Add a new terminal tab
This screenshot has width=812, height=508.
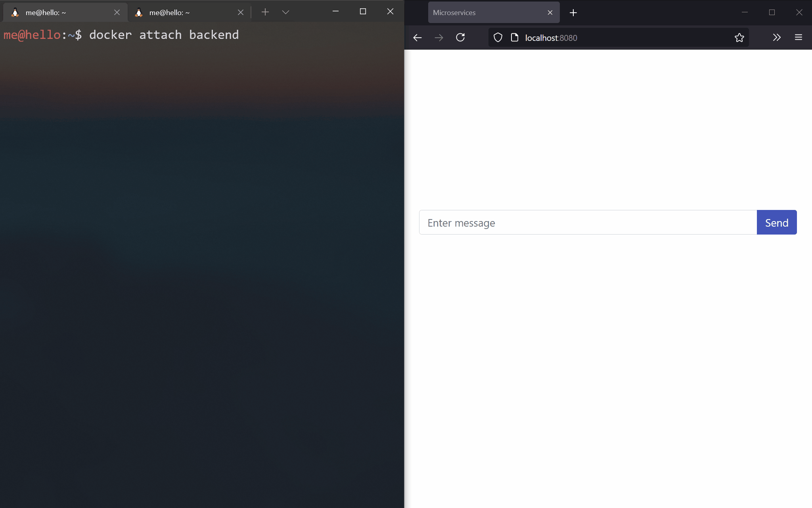tap(265, 12)
